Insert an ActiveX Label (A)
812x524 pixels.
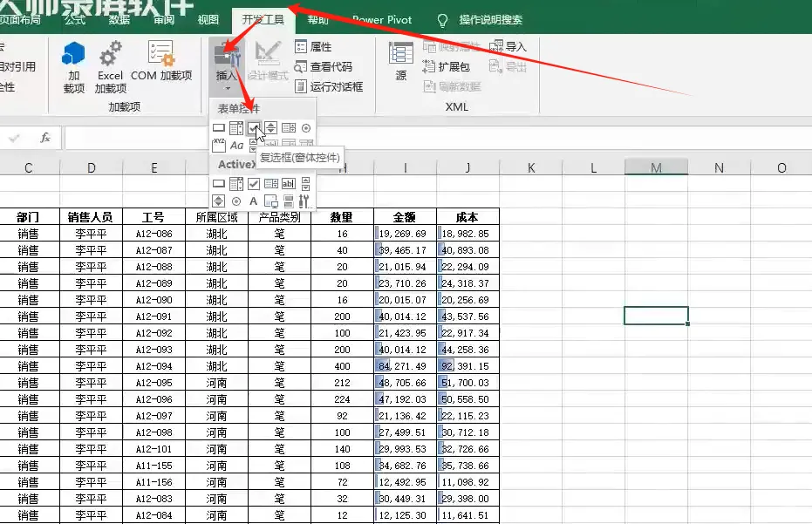(x=253, y=201)
